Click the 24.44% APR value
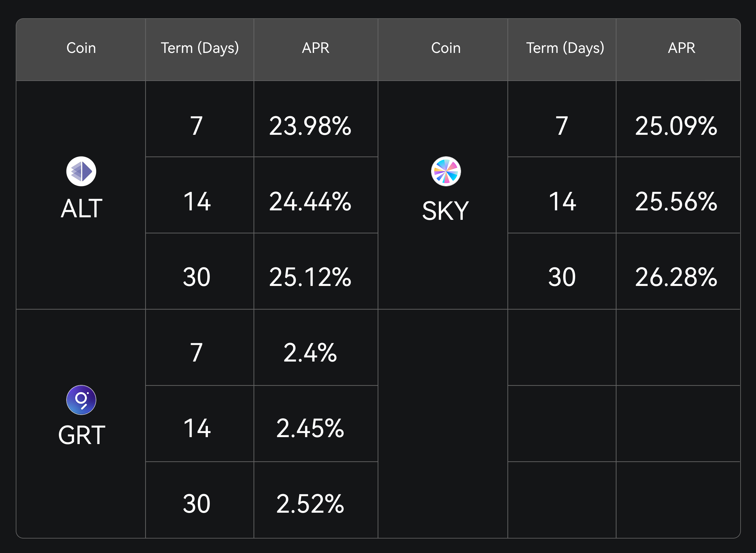The image size is (756, 553). click(310, 202)
